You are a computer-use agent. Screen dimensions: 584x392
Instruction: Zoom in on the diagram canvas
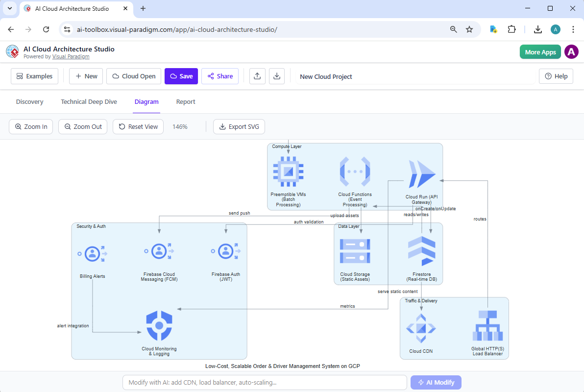[31, 126]
